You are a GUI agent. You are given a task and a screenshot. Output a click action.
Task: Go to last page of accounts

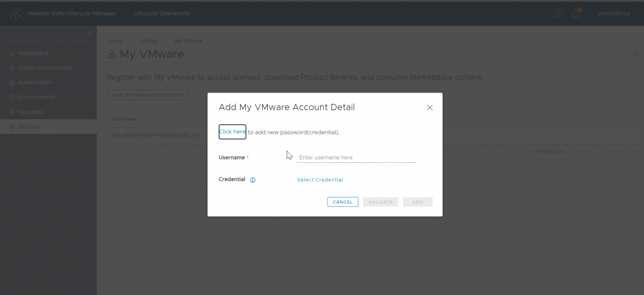[x=633, y=152]
